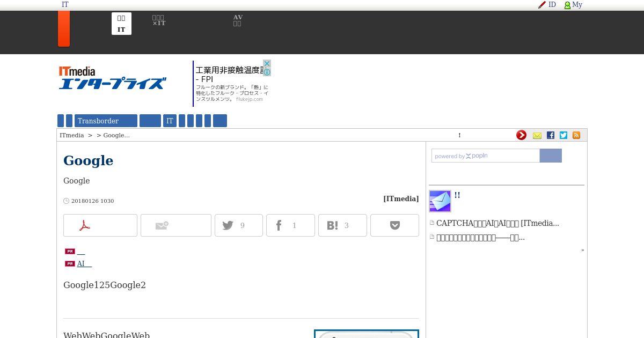Open the Transborder navigation tab
The width and height of the screenshot is (644, 338).
pos(106,121)
